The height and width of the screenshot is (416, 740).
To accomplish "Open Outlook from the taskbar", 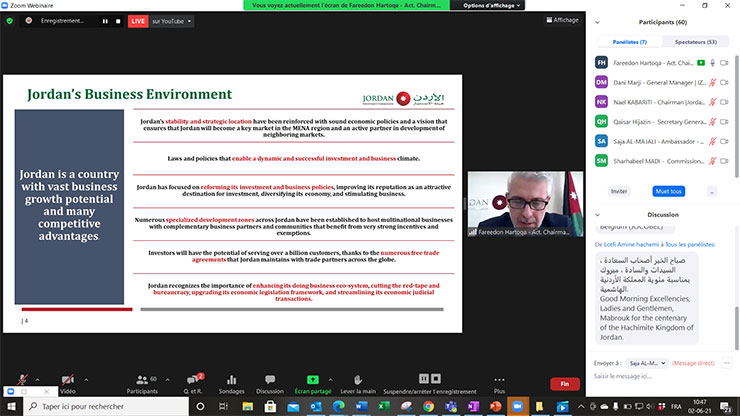I will point(316,406).
